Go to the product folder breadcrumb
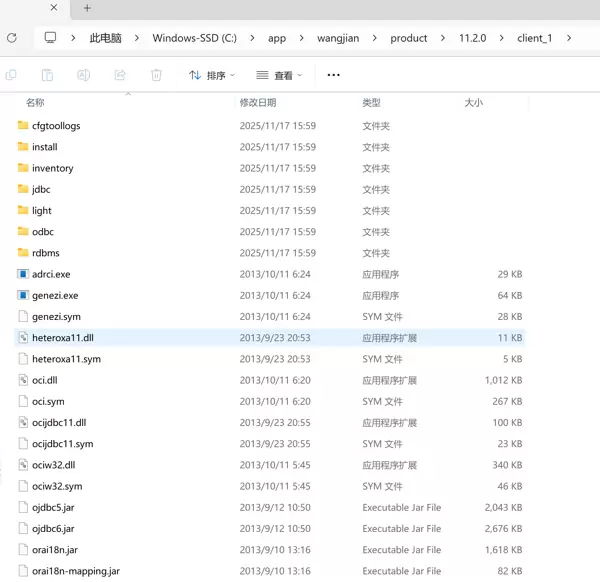Viewport: 600px width, 582px height. click(x=408, y=38)
